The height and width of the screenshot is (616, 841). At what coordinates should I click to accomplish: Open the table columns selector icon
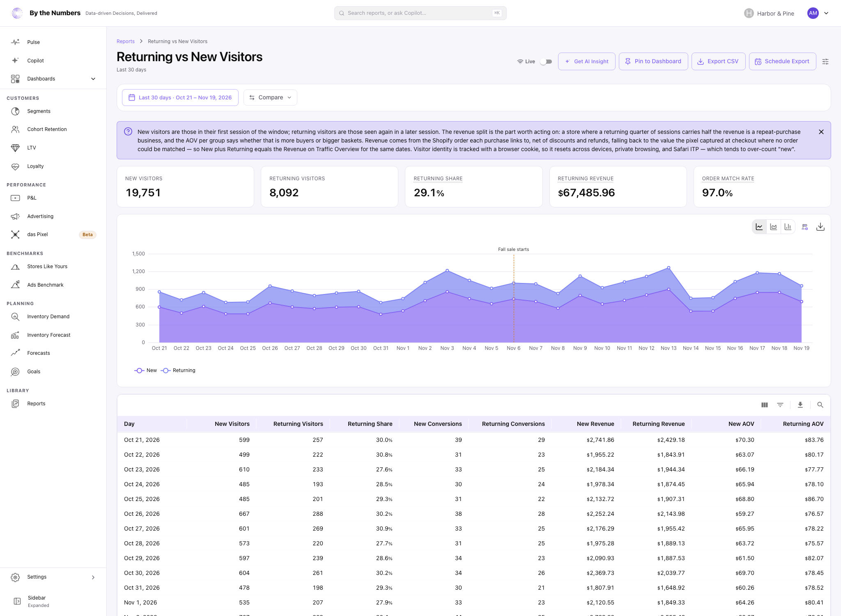[765, 405]
